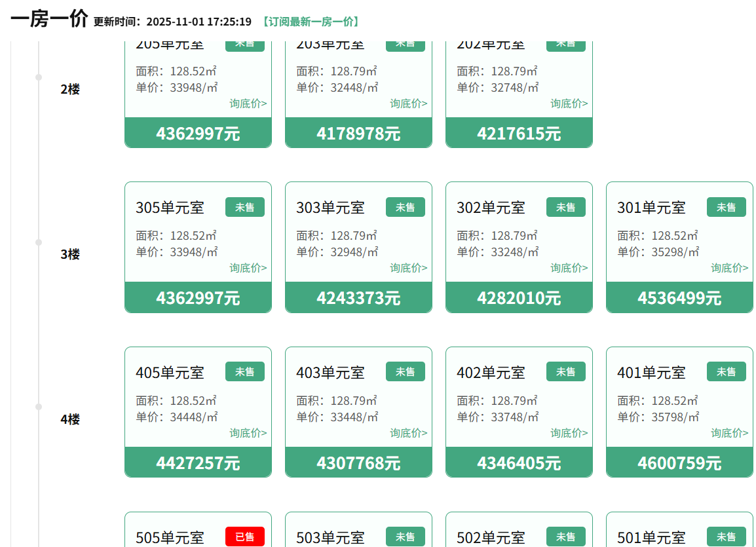Click the 未售 badge on unit 401
Screen dimensions: 756x547
coord(726,372)
